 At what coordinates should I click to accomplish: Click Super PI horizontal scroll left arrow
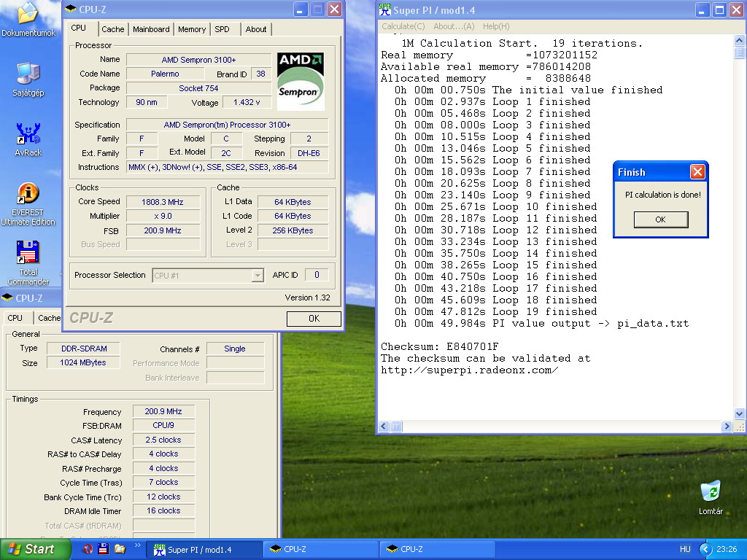tap(384, 427)
